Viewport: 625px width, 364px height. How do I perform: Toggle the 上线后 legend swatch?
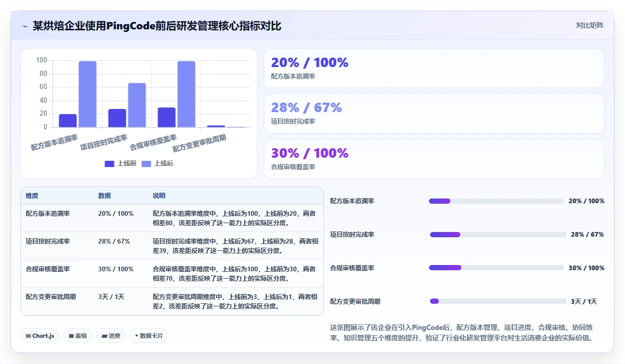click(146, 164)
